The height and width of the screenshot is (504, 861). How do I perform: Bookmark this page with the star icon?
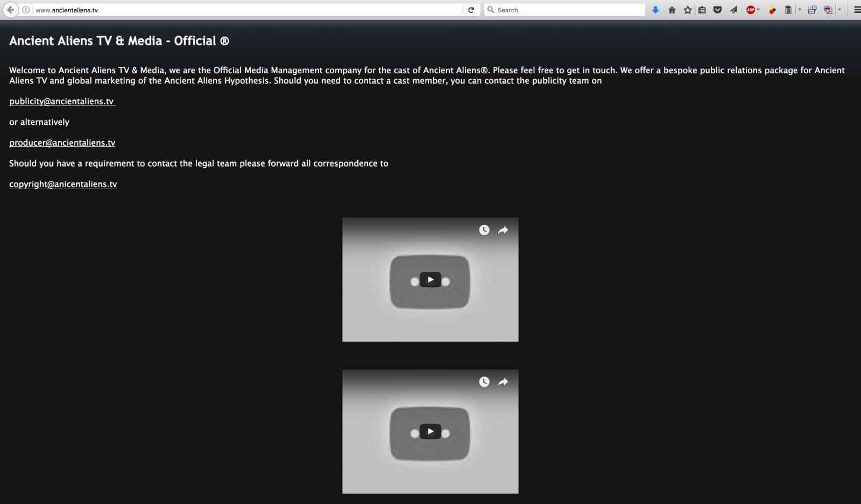click(x=687, y=10)
